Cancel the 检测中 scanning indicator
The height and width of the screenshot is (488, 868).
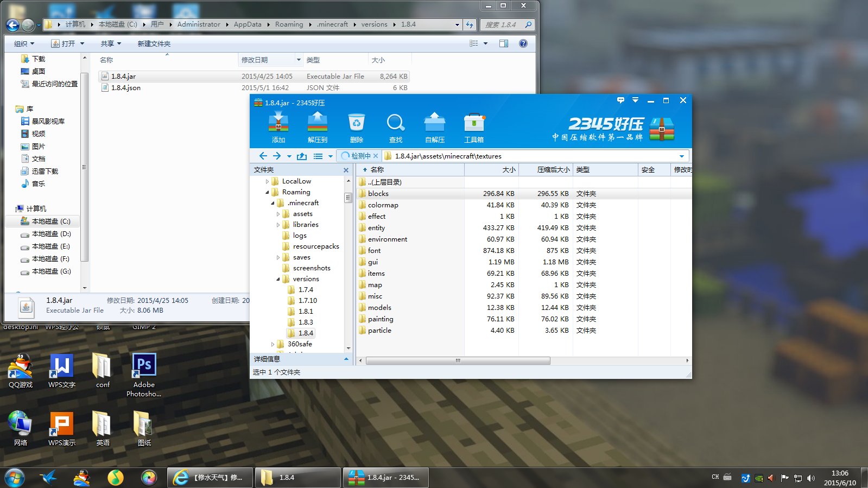pos(376,156)
